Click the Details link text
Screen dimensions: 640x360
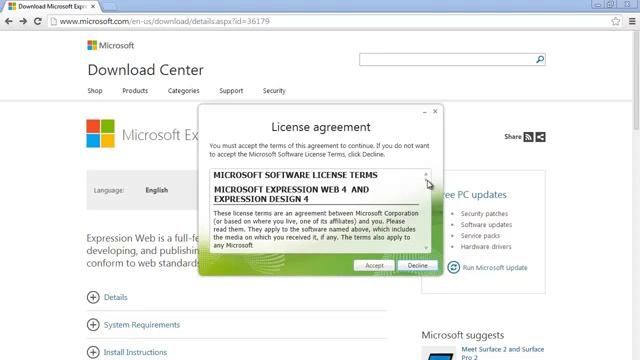tap(116, 297)
